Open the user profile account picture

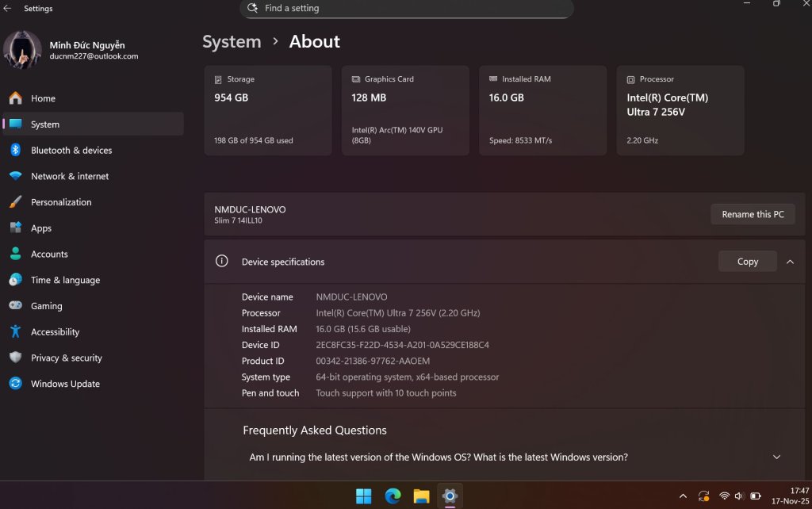coord(22,50)
